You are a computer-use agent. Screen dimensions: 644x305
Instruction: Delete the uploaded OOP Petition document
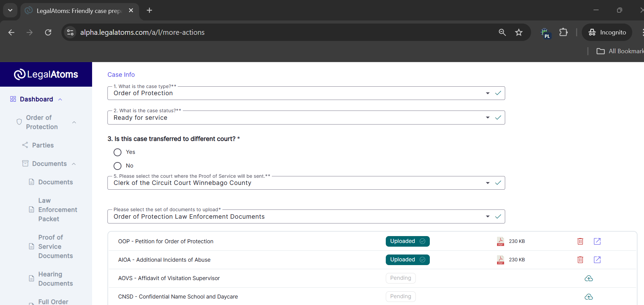[580, 242]
